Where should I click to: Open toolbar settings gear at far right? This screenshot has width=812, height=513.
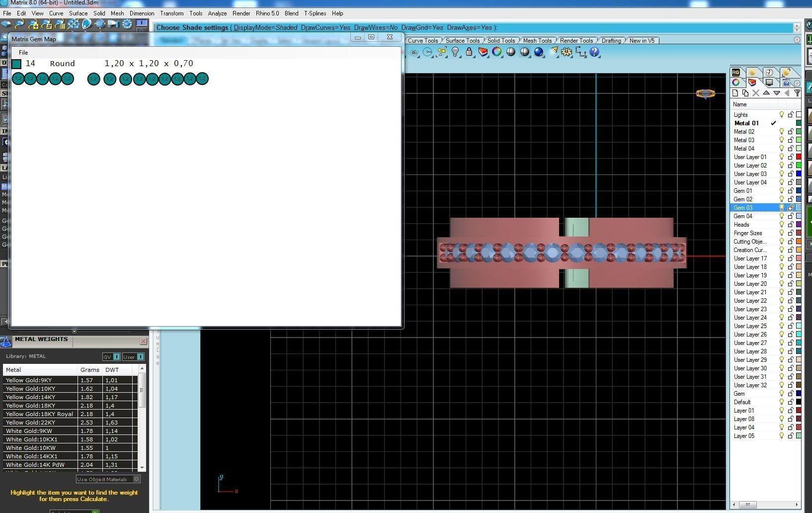pos(797,40)
